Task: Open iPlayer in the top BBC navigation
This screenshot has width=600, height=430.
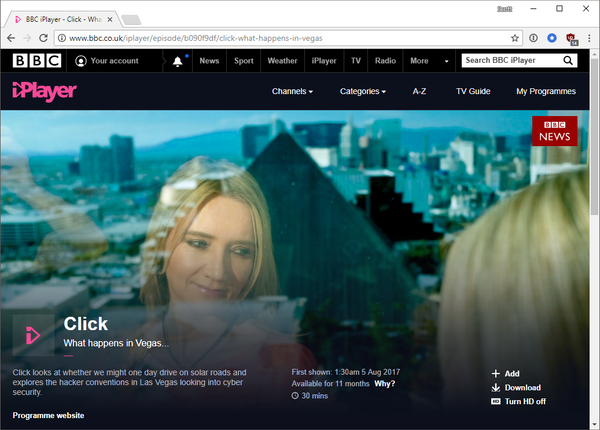Action: coord(324,61)
